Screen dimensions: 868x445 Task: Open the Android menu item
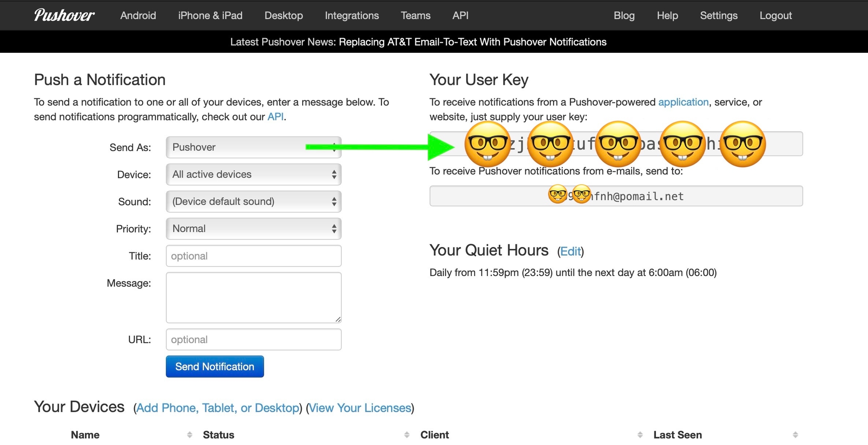(138, 15)
